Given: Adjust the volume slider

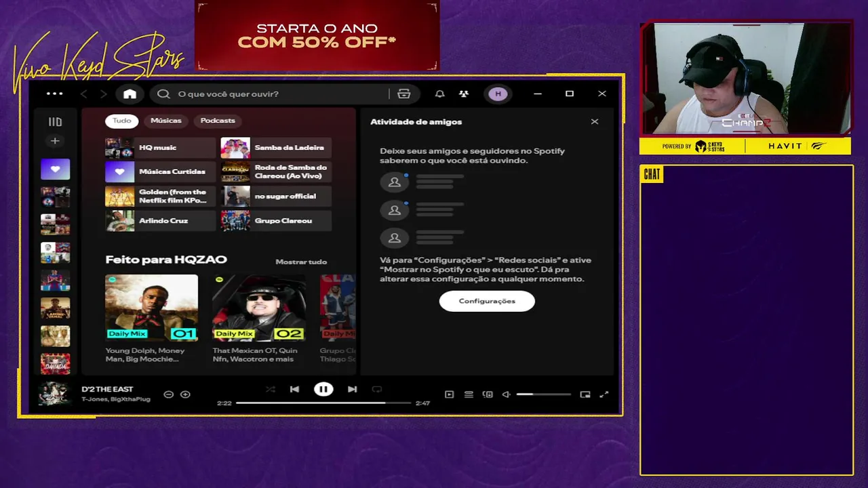Looking at the screenshot, I should [543, 394].
